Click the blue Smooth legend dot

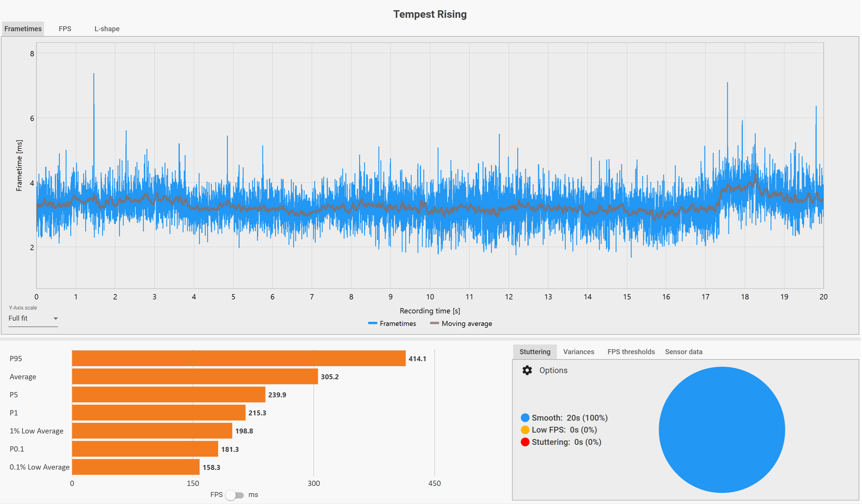[x=525, y=418]
